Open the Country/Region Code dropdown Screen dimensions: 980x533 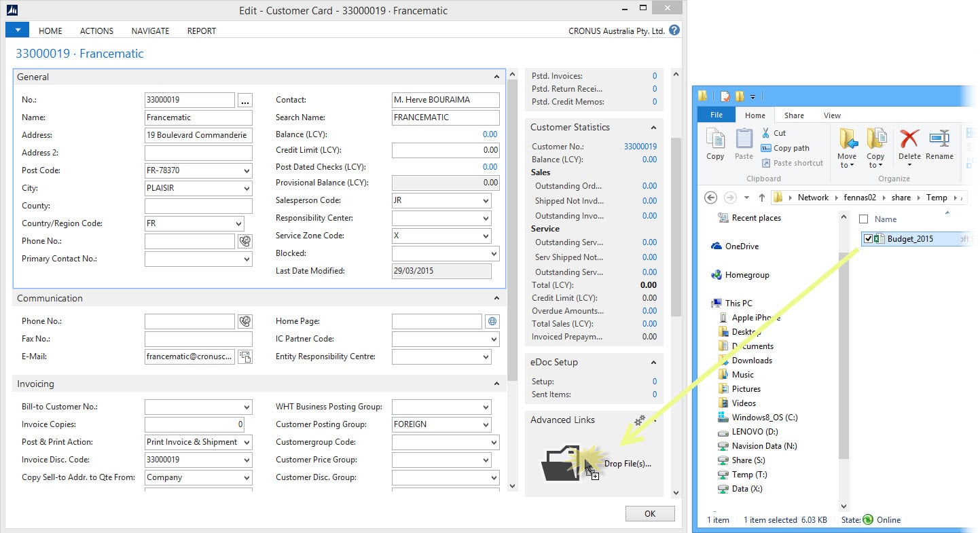238,223
